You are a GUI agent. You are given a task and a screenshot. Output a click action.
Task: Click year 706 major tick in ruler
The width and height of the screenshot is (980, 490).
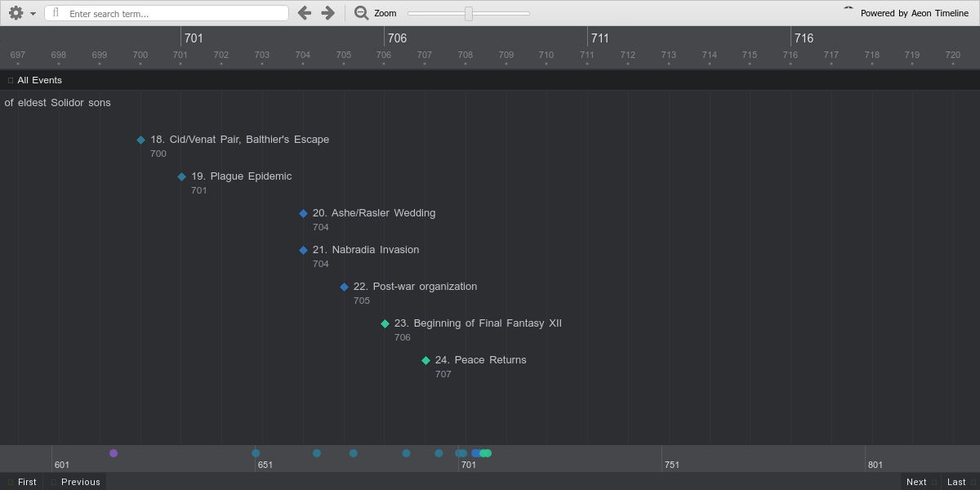[397, 38]
